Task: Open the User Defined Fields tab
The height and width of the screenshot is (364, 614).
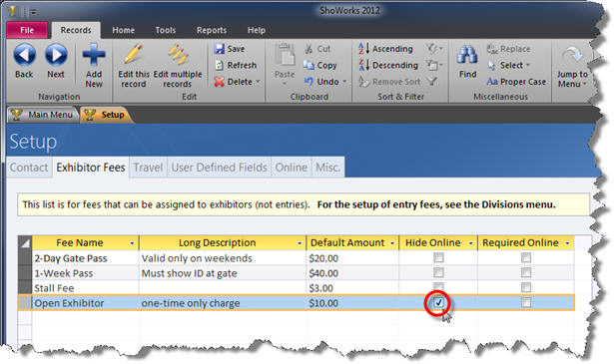Action: [219, 168]
